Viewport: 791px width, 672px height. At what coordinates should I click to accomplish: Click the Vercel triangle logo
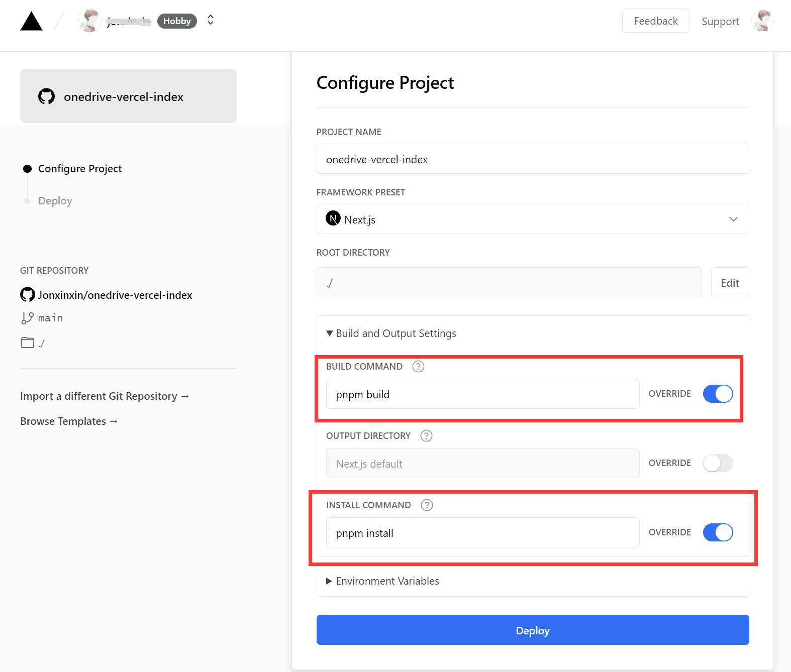coord(31,21)
